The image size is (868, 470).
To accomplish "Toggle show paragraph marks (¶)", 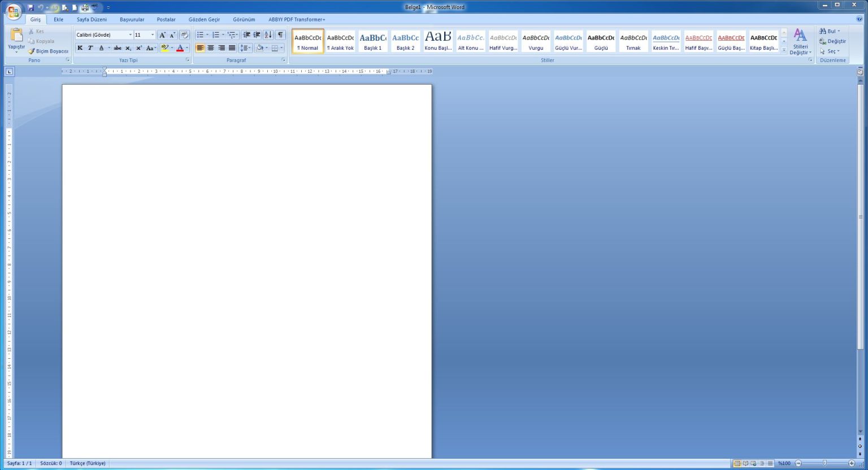I will click(280, 35).
